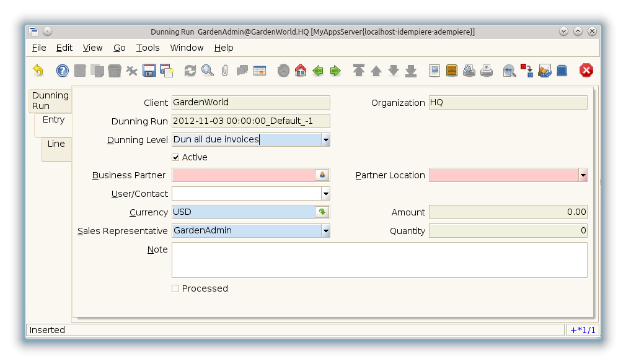Click the printer icon in toolbar
Screen dimensions: 626x364
tap(487, 71)
